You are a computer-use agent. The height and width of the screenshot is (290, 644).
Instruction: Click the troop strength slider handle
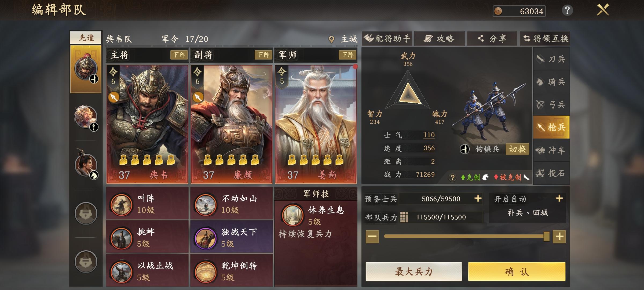coord(546,237)
